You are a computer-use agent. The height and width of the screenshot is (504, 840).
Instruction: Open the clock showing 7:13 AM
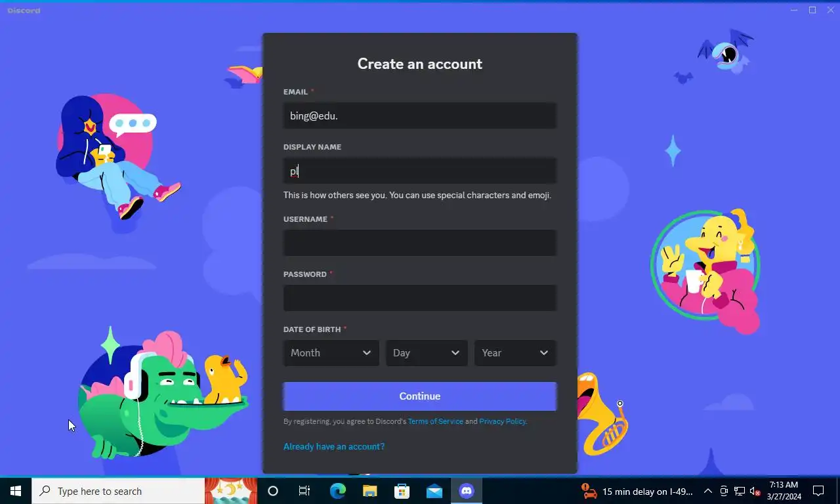tap(783, 491)
